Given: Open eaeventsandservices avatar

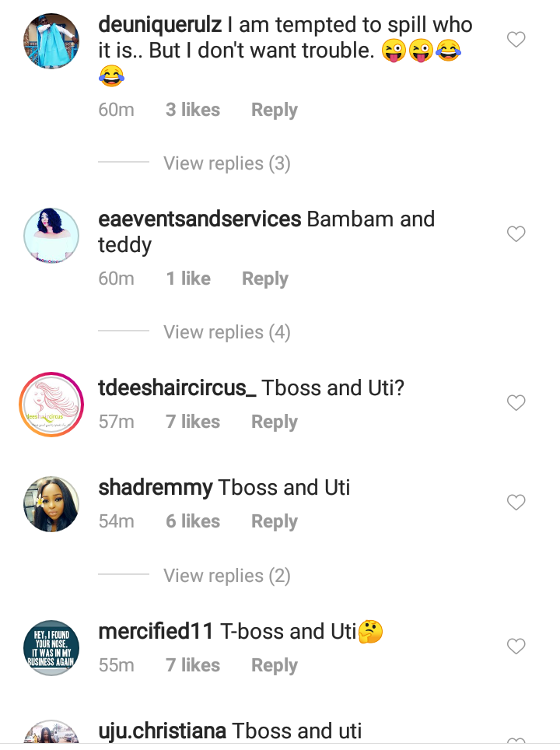Looking at the screenshot, I should pos(51,233).
